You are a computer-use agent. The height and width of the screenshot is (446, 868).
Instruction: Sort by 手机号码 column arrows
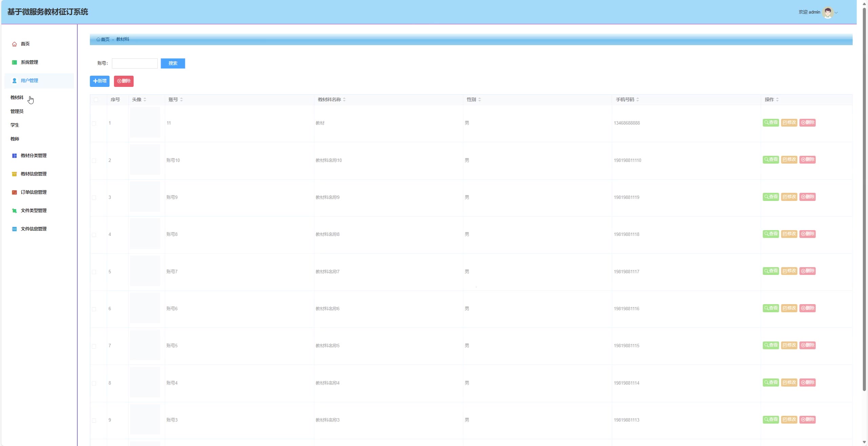637,100
